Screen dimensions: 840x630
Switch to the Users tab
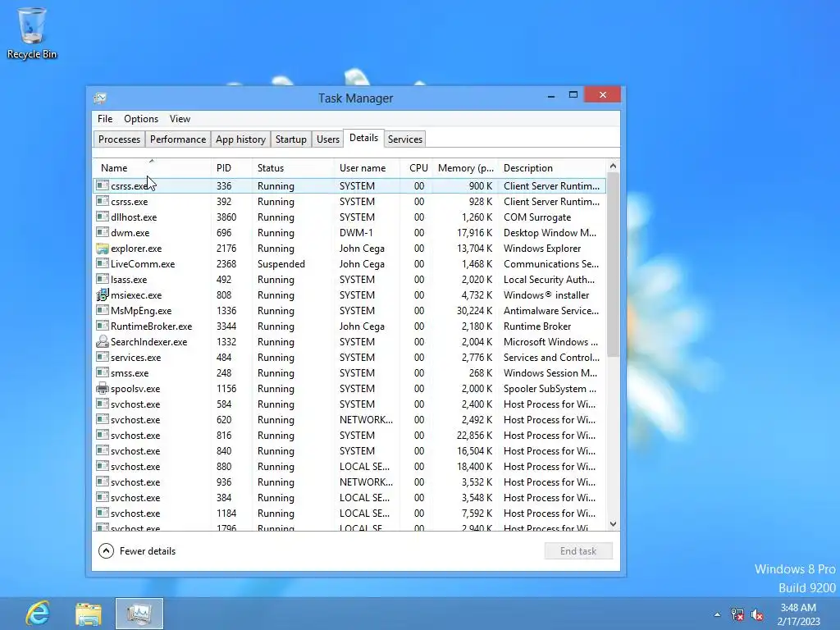coord(328,139)
